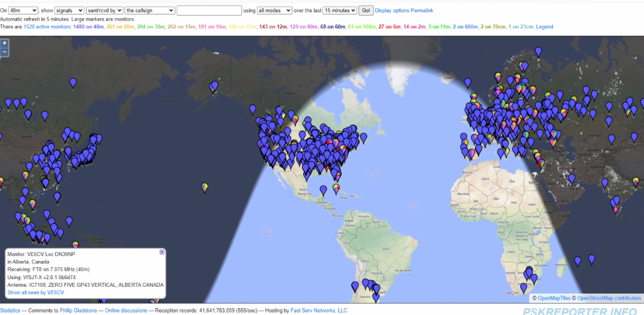Change the '15 minutes' time range dropdown
This screenshot has width=644, height=315.
[x=341, y=11]
